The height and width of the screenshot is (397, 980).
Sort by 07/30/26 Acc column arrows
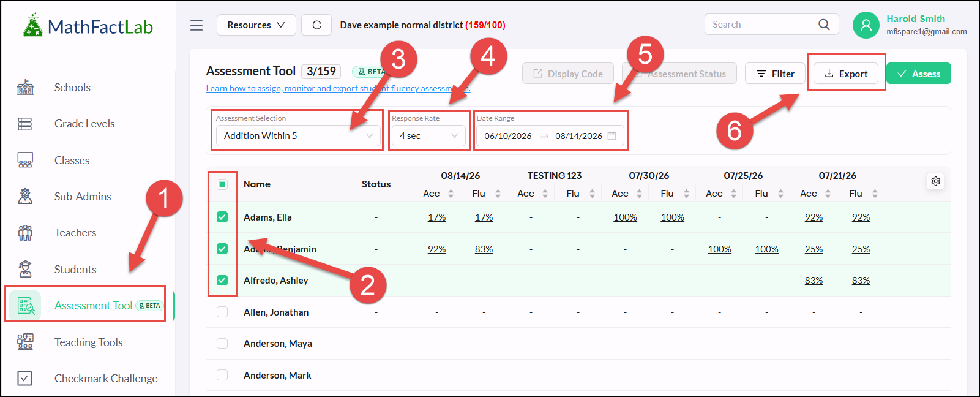640,194
